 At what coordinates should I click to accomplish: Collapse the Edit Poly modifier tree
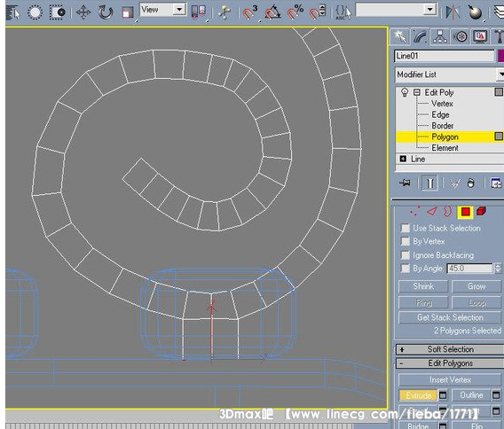(x=417, y=92)
